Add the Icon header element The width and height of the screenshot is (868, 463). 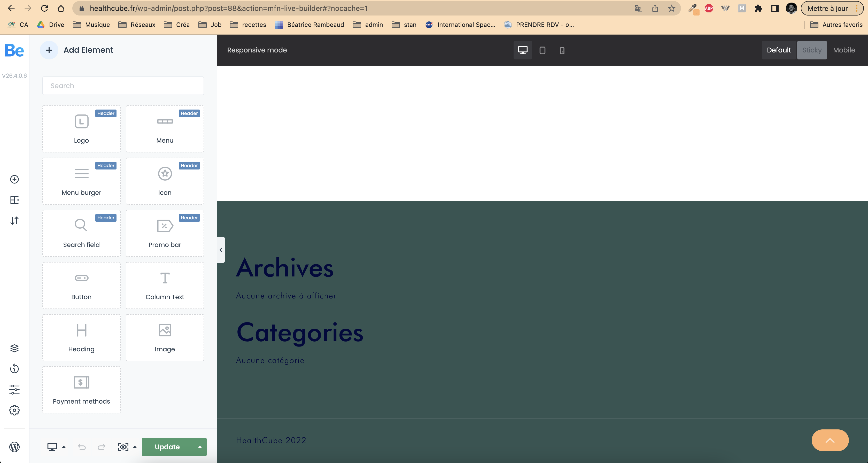(x=165, y=181)
